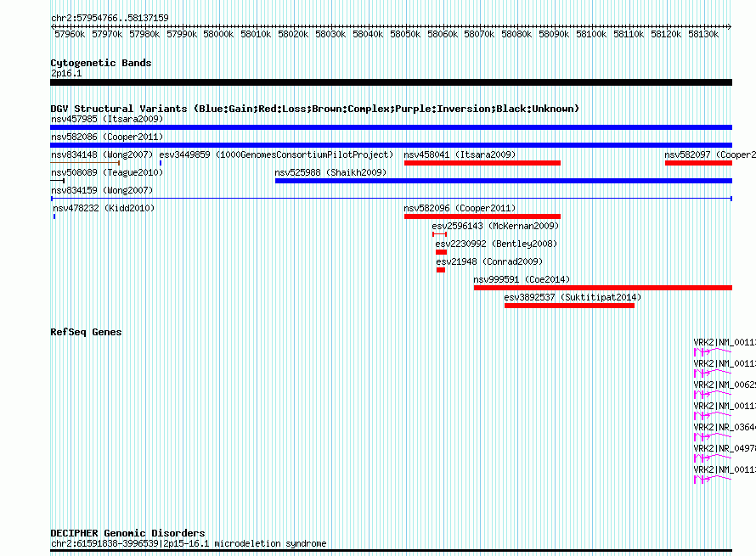Click red loss bar under nsv999591

click(x=603, y=288)
